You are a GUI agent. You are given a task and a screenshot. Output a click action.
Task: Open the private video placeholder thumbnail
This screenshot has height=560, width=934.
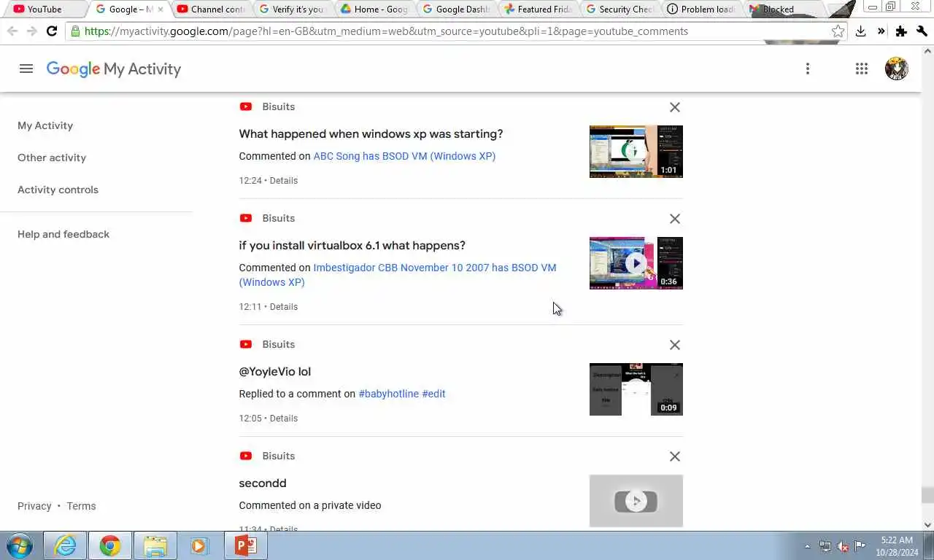(x=636, y=501)
